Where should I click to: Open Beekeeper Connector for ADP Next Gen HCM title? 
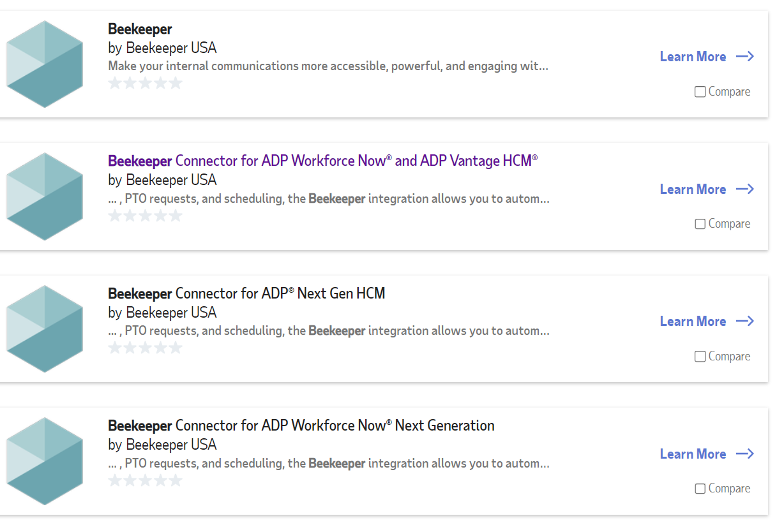pos(246,293)
